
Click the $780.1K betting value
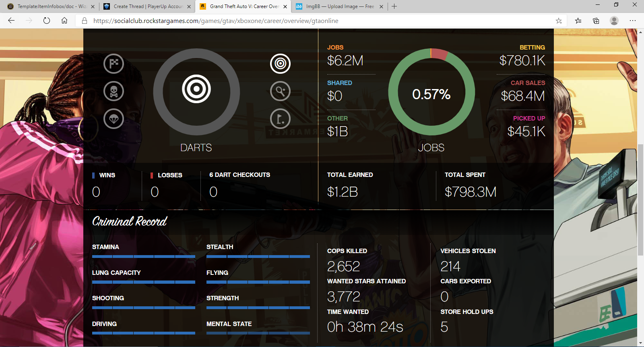coord(522,60)
